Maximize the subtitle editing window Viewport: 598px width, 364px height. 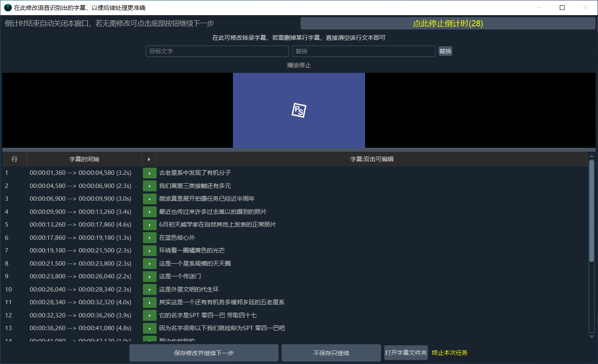click(562, 8)
